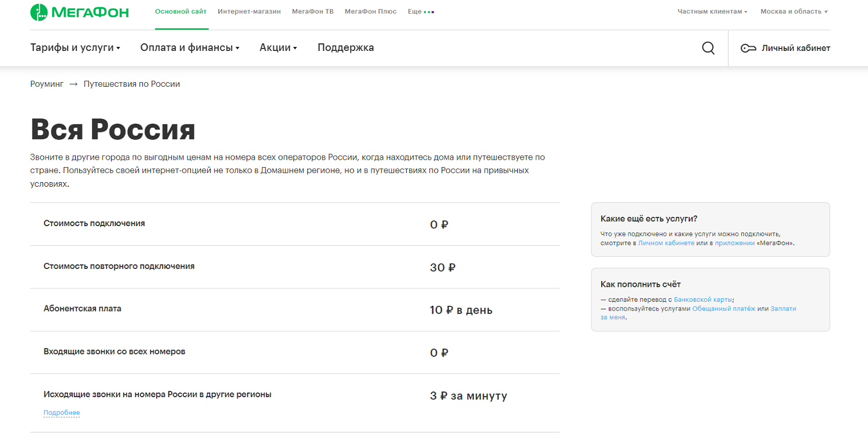The width and height of the screenshot is (868, 440).
Task: Open the Обещанный платёж link
Action: (x=724, y=309)
